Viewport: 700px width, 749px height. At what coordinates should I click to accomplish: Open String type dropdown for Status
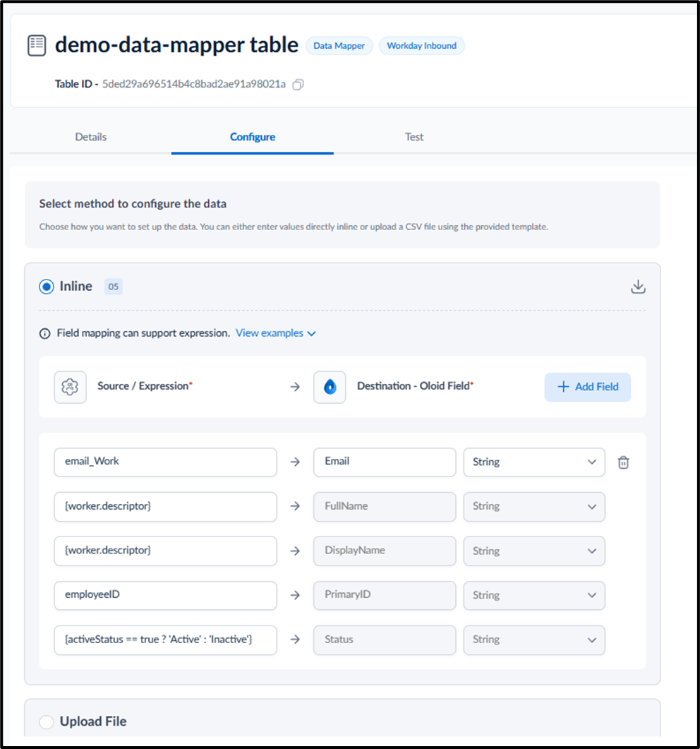click(534, 640)
